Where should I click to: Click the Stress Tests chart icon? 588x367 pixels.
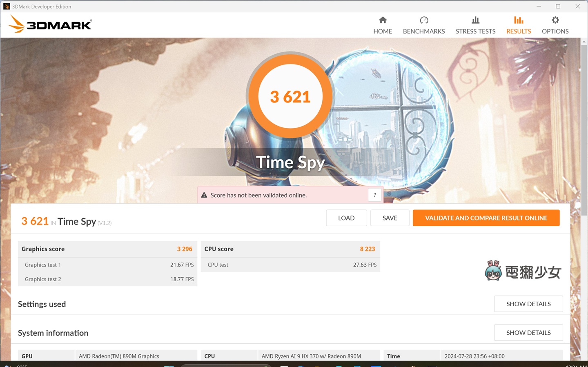pos(475,20)
